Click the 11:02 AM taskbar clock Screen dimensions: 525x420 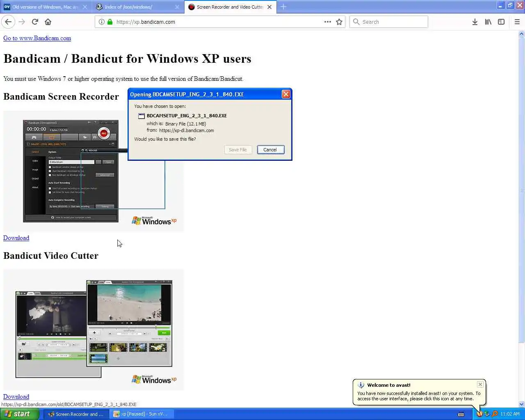pos(510,414)
